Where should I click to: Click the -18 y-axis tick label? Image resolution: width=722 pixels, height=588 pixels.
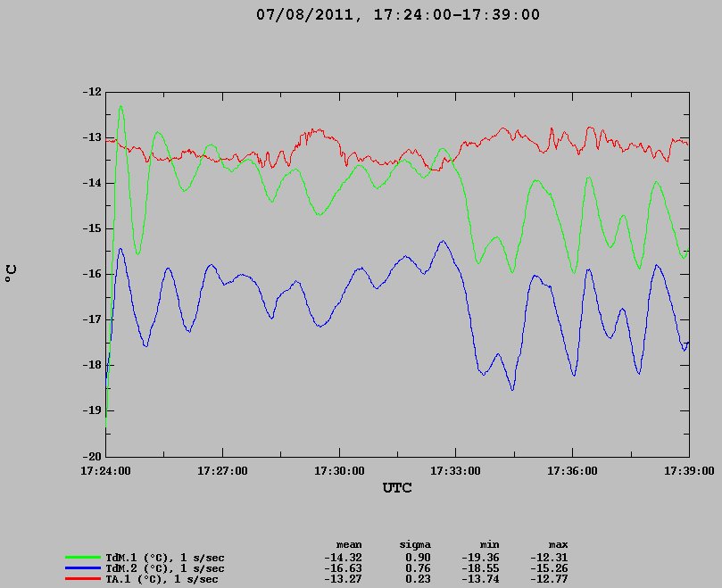pos(92,365)
